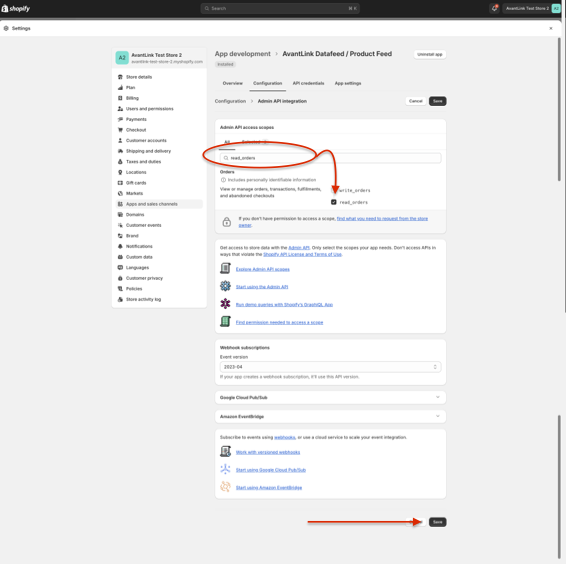Open Shopify API License and Terms link
The height and width of the screenshot is (567, 566).
[x=302, y=255]
